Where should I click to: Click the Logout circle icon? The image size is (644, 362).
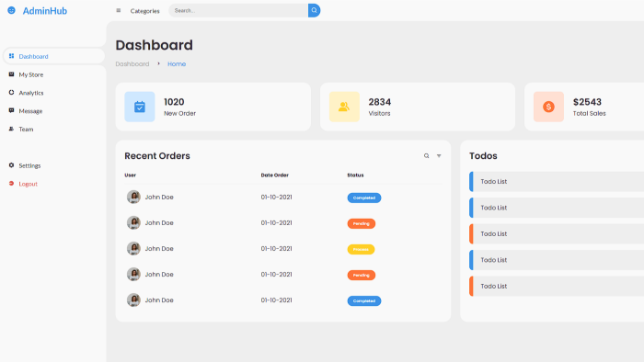point(11,183)
